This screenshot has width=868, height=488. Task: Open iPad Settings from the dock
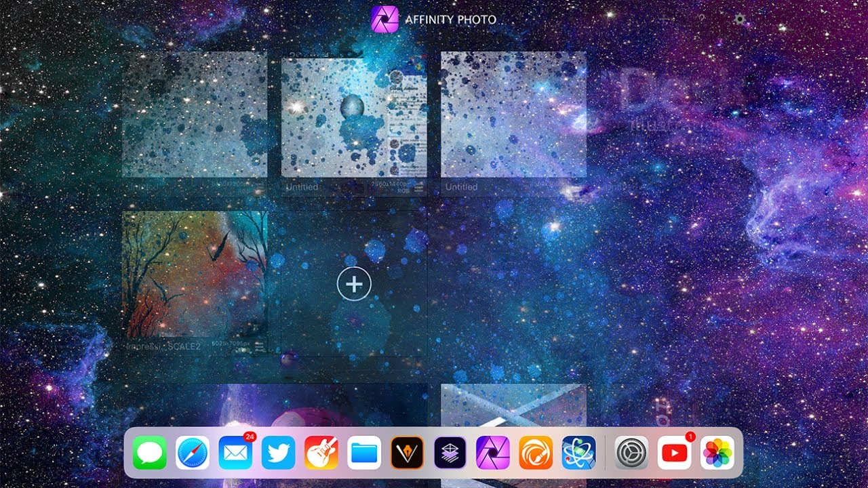point(631,453)
